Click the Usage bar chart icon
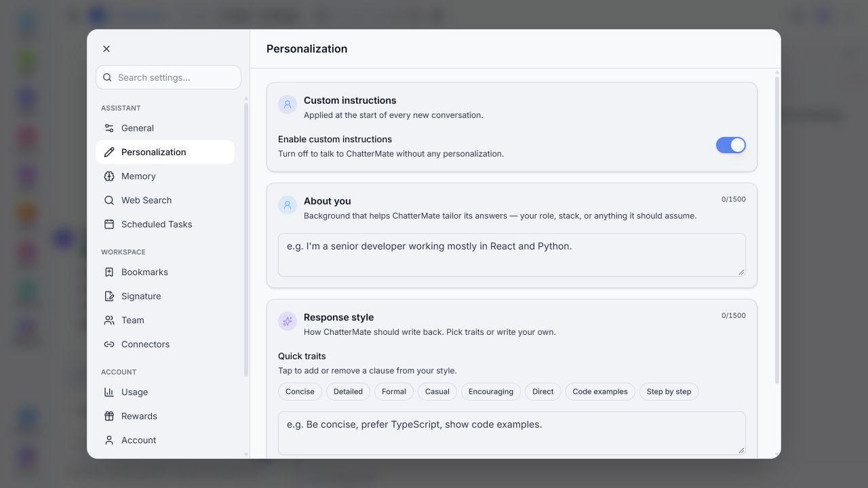The width and height of the screenshot is (868, 488). 109,392
